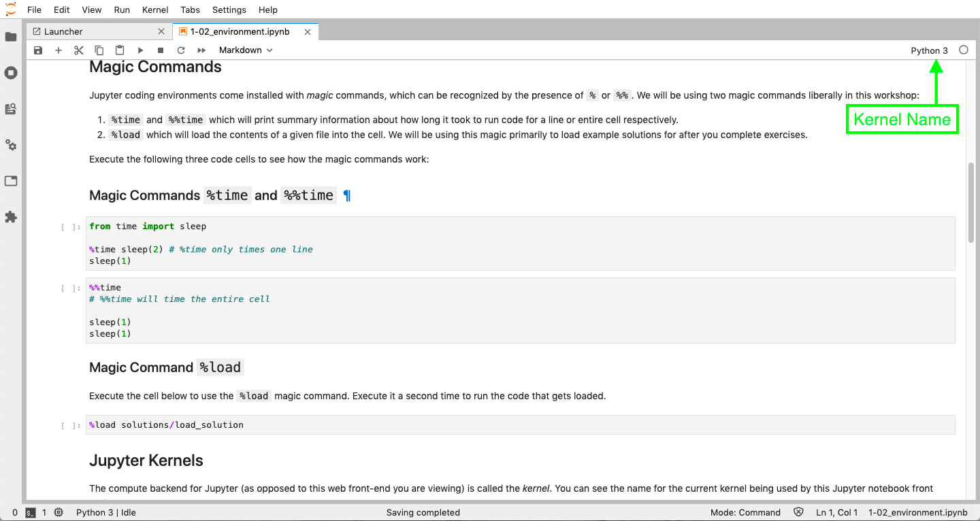Click the Python 3 kernel name button
The width and height of the screenshot is (980, 521).
[929, 50]
